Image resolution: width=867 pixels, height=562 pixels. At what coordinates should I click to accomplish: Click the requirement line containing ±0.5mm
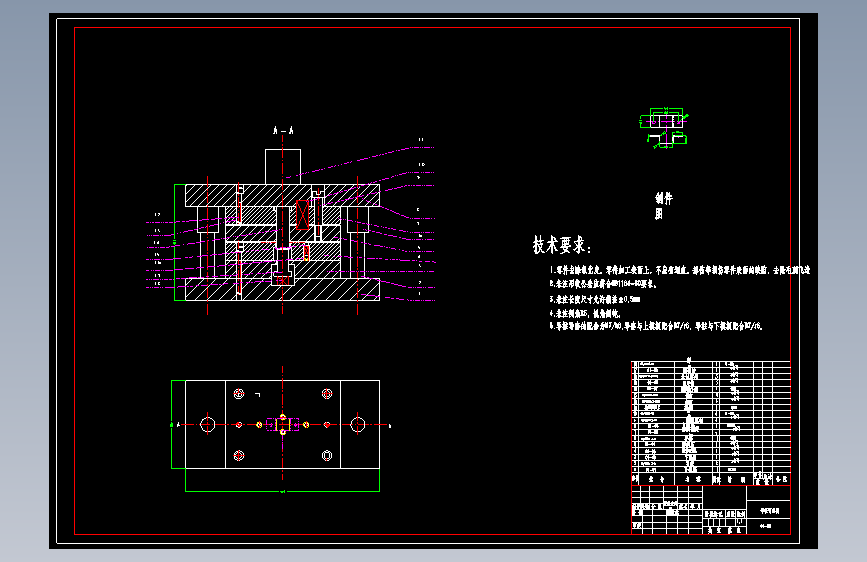pyautogui.click(x=594, y=299)
